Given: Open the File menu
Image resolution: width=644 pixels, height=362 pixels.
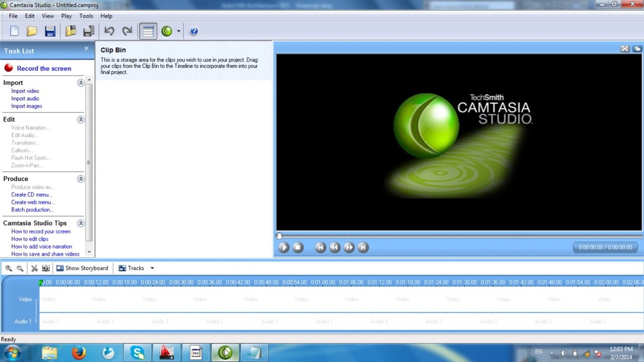Looking at the screenshot, I should pos(13,16).
